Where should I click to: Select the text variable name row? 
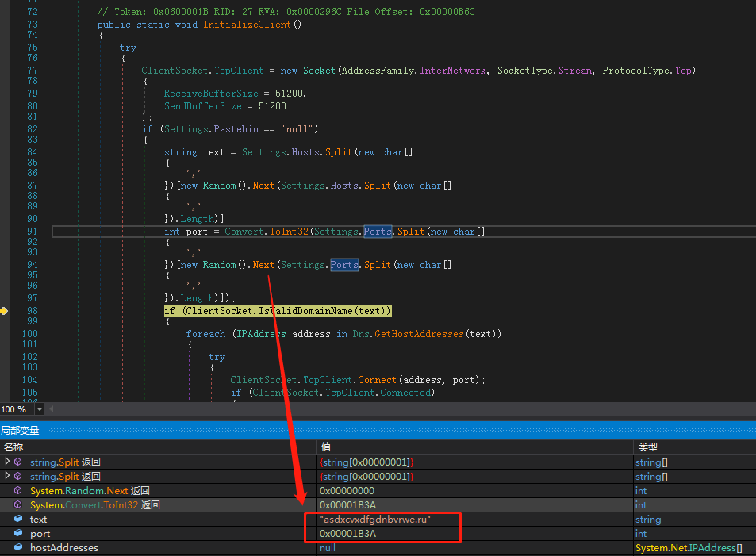pyautogui.click(x=38, y=520)
